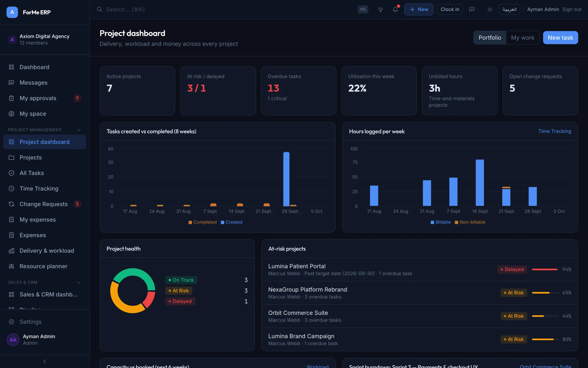Open Messages in sidebar

(x=45, y=82)
